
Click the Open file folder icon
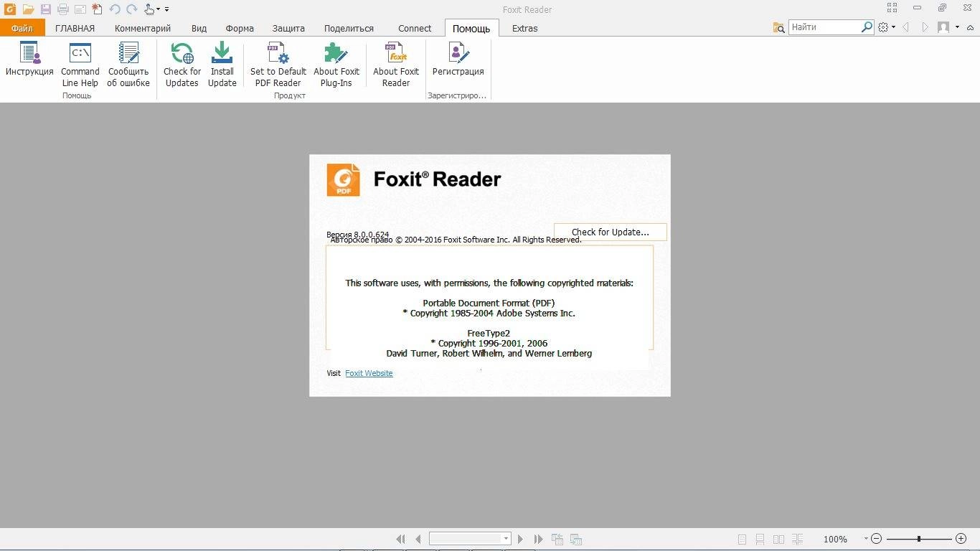pyautogui.click(x=28, y=9)
